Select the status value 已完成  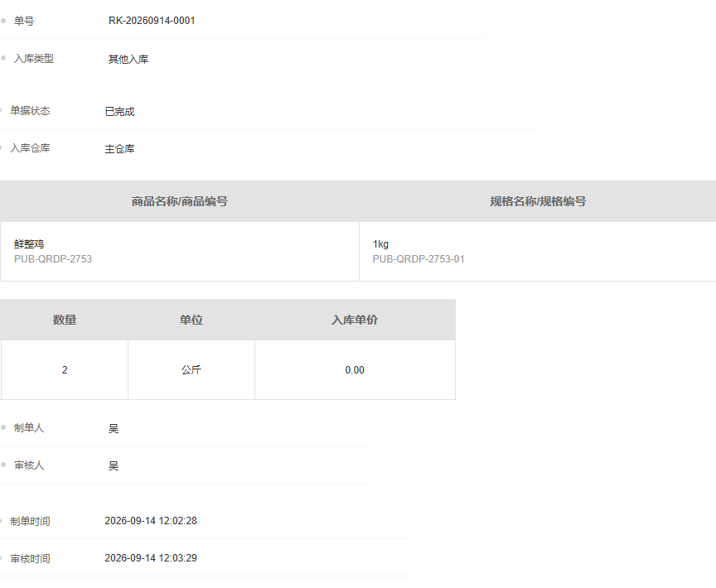(x=119, y=111)
